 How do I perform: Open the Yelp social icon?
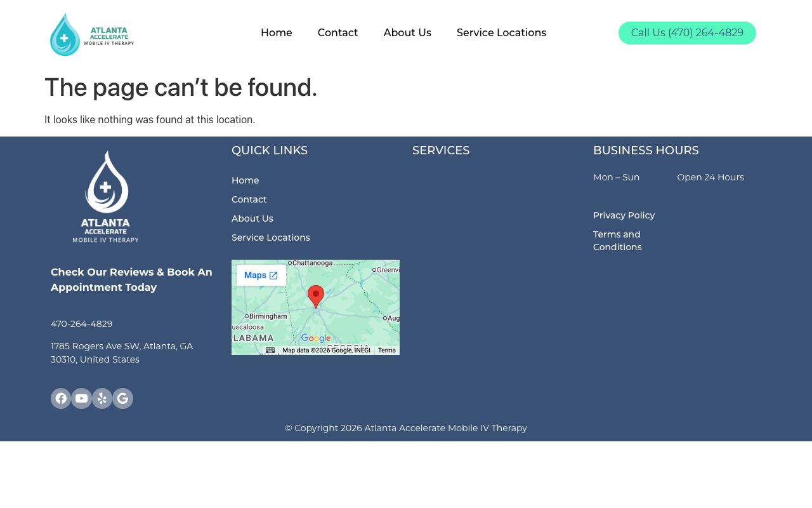click(x=102, y=399)
